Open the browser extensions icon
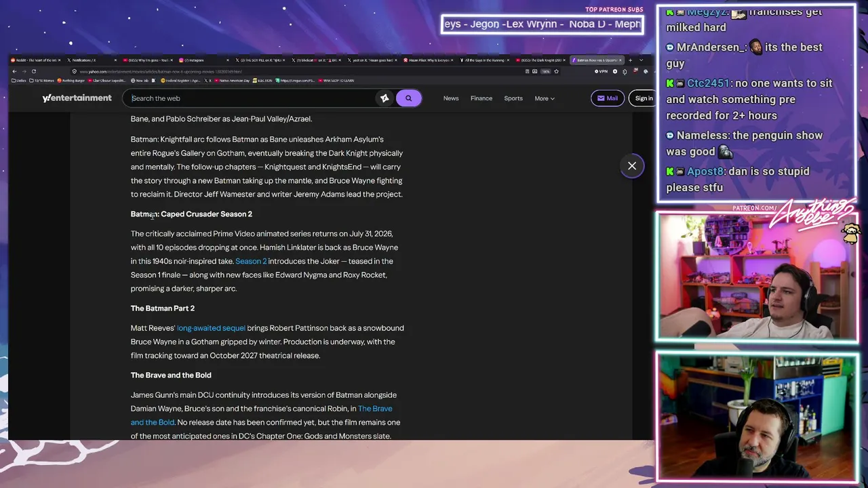Image resolution: width=868 pixels, height=488 pixels. (x=625, y=71)
